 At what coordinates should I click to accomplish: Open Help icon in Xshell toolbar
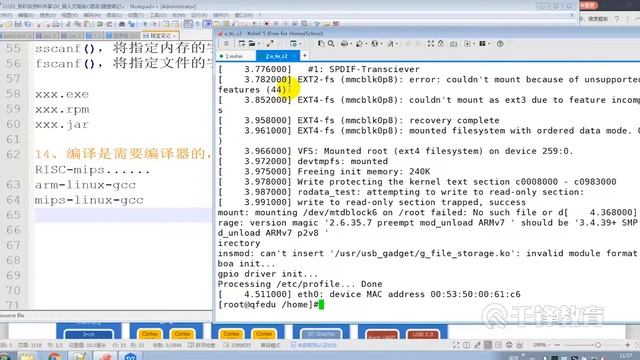point(500,44)
